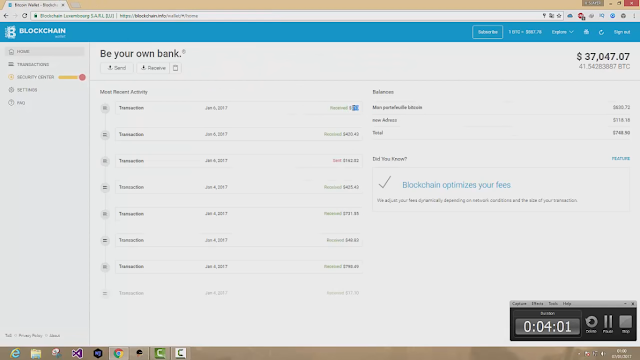This screenshot has height=360, width=640.
Task: Expand the Sent $162.82 transaction row
Action: click(x=239, y=161)
